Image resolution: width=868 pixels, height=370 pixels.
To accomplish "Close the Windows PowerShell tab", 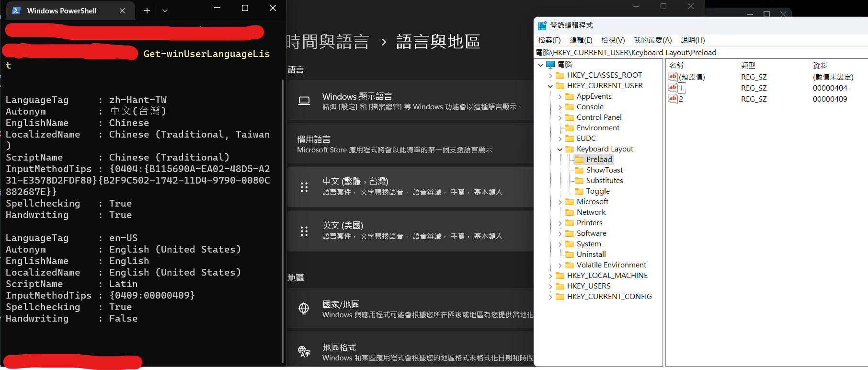I will click(122, 11).
